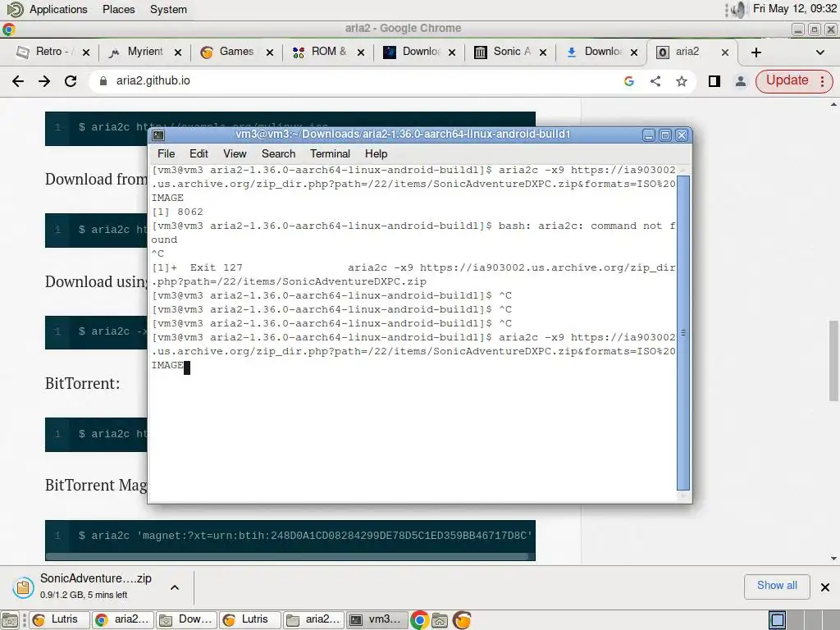Open terminal File menu
This screenshot has height=630, width=840.
pyautogui.click(x=166, y=153)
